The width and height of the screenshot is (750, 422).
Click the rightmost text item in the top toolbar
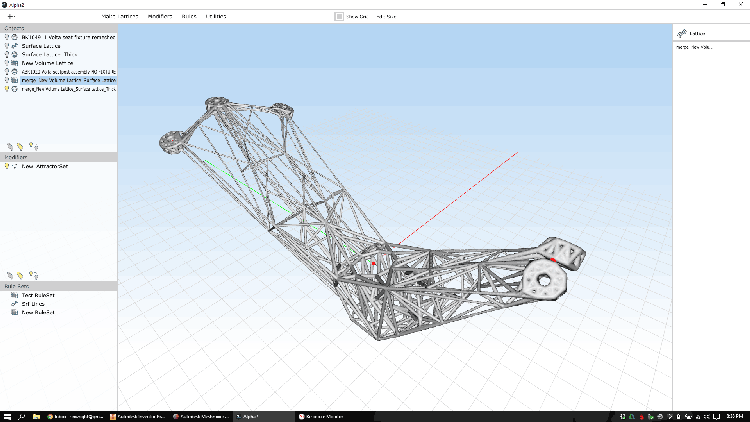coord(386,16)
